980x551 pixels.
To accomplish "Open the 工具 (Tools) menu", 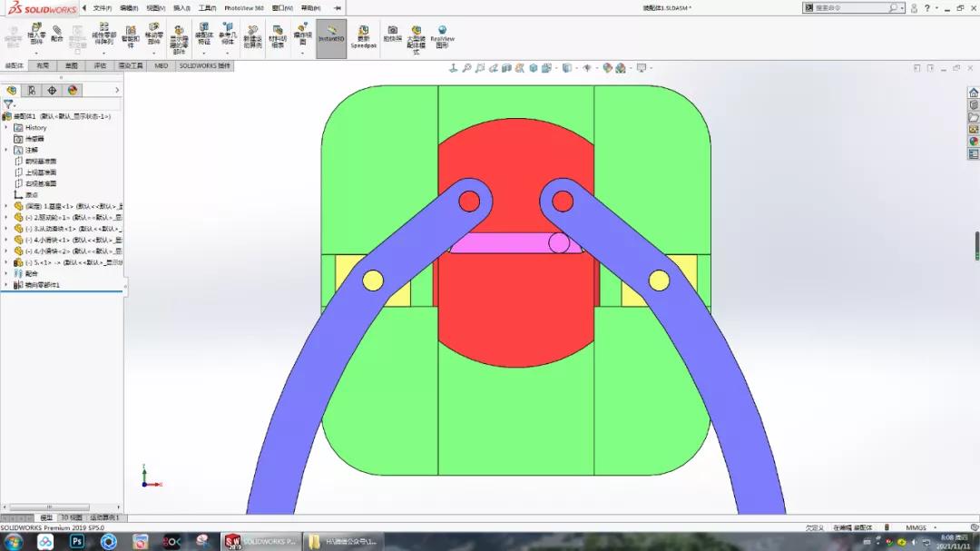I will pyautogui.click(x=207, y=7).
